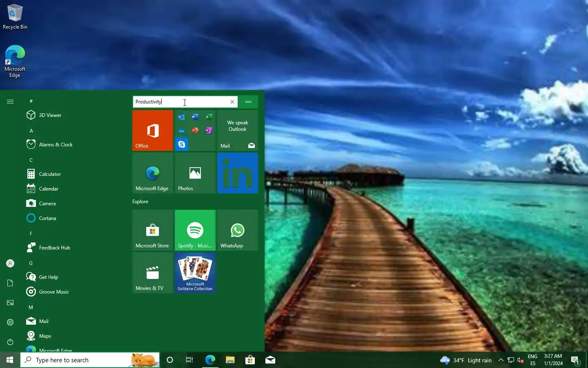
Task: Click the Explore group title
Action: [x=140, y=202]
